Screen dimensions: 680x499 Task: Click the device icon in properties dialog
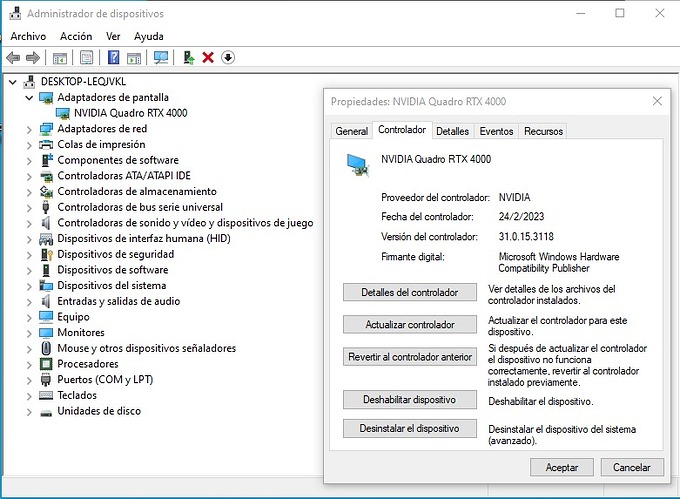pos(358,165)
